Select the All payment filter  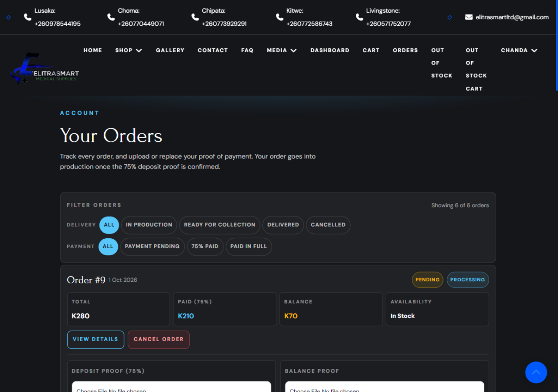pyautogui.click(x=108, y=247)
